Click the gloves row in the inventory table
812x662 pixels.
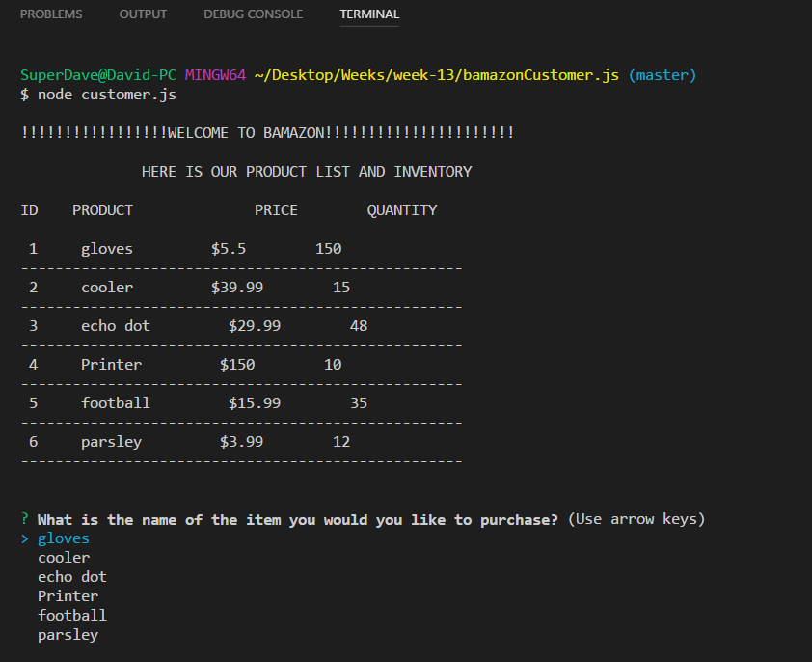click(106, 248)
